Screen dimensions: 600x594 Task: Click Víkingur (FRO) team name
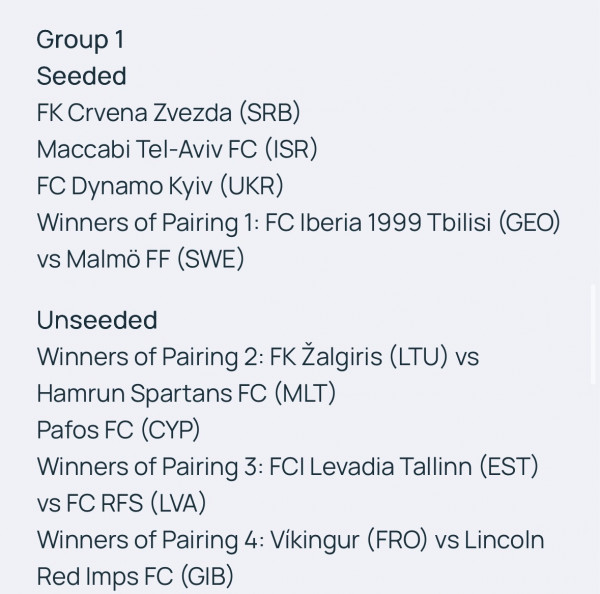[349, 540]
